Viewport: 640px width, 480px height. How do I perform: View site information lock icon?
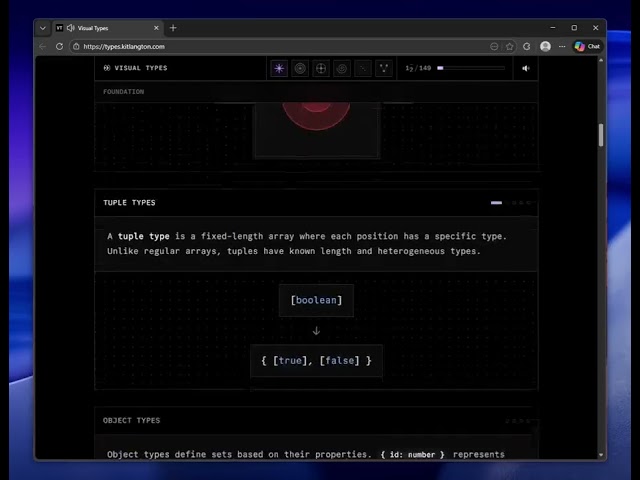click(76, 47)
